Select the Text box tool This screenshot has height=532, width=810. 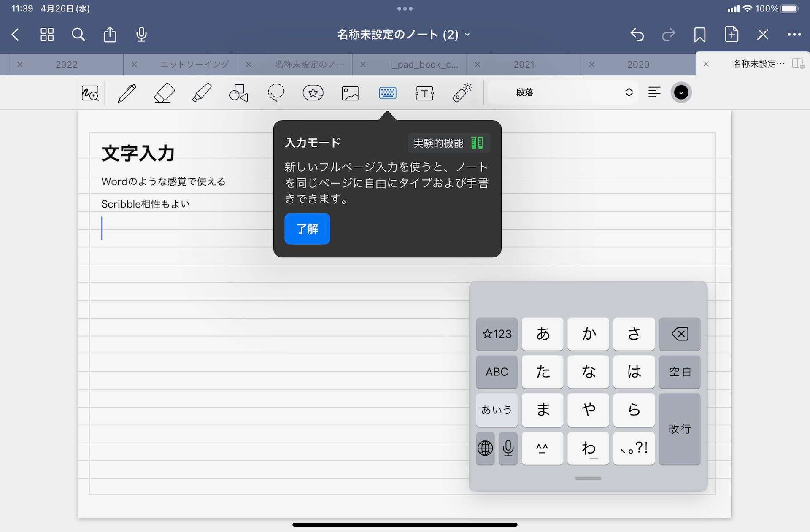pyautogui.click(x=424, y=93)
